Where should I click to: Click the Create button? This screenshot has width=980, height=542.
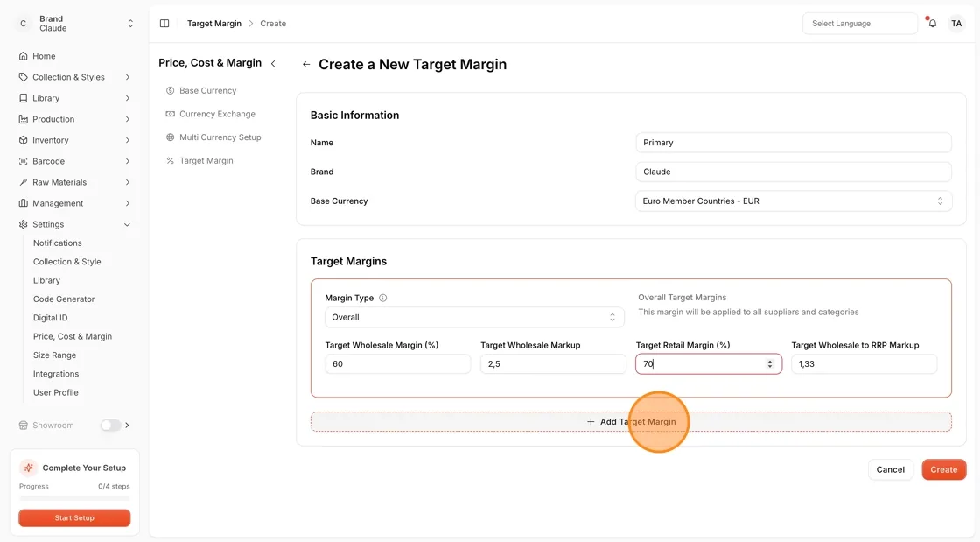[x=944, y=469]
